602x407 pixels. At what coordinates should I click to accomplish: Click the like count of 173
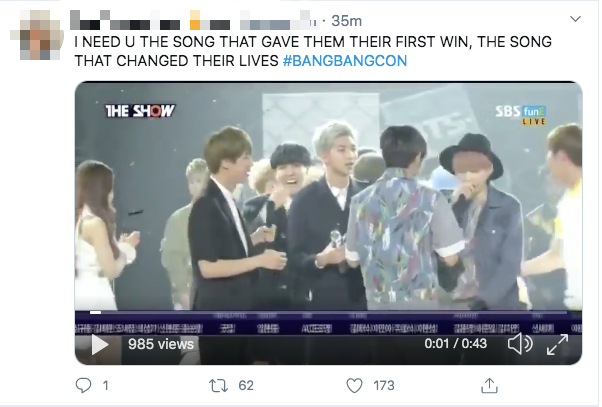click(x=384, y=385)
